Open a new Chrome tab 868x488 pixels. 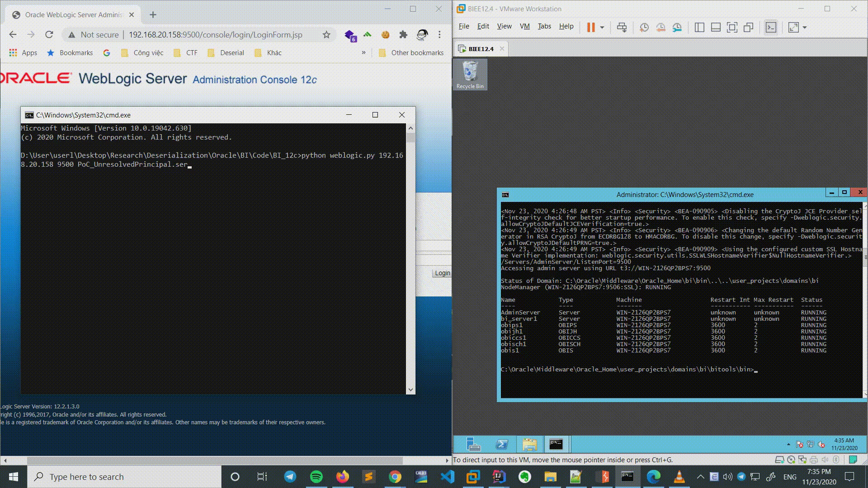153,15
